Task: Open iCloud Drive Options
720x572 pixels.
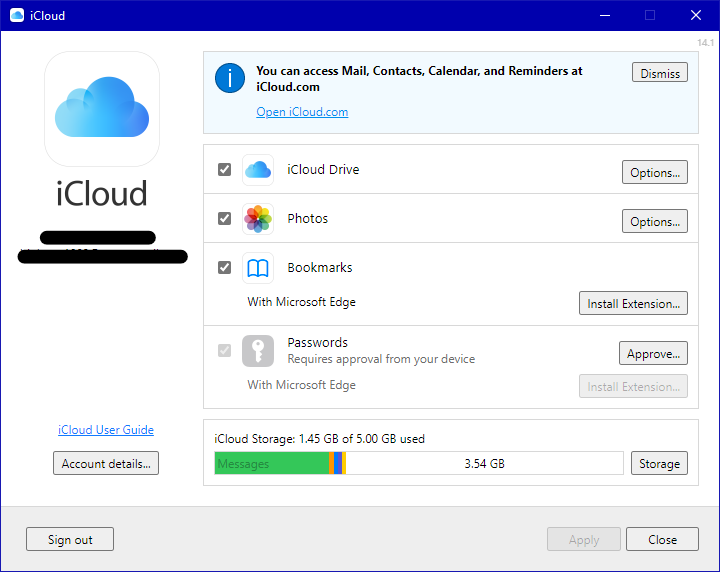Action: tap(655, 172)
